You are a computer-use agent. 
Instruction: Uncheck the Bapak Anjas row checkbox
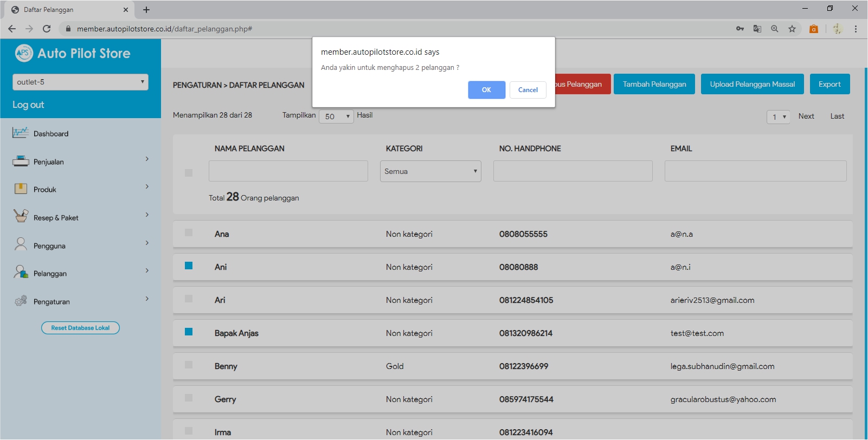tap(189, 332)
